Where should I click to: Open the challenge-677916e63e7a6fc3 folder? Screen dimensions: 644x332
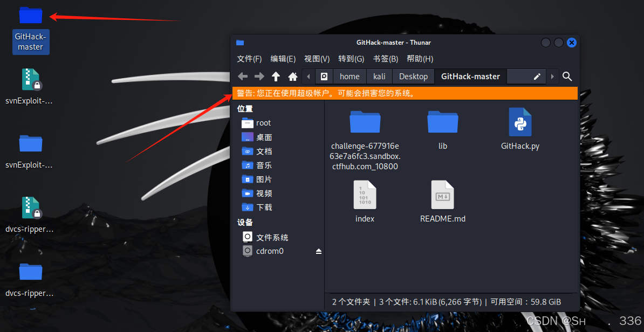[x=365, y=140]
